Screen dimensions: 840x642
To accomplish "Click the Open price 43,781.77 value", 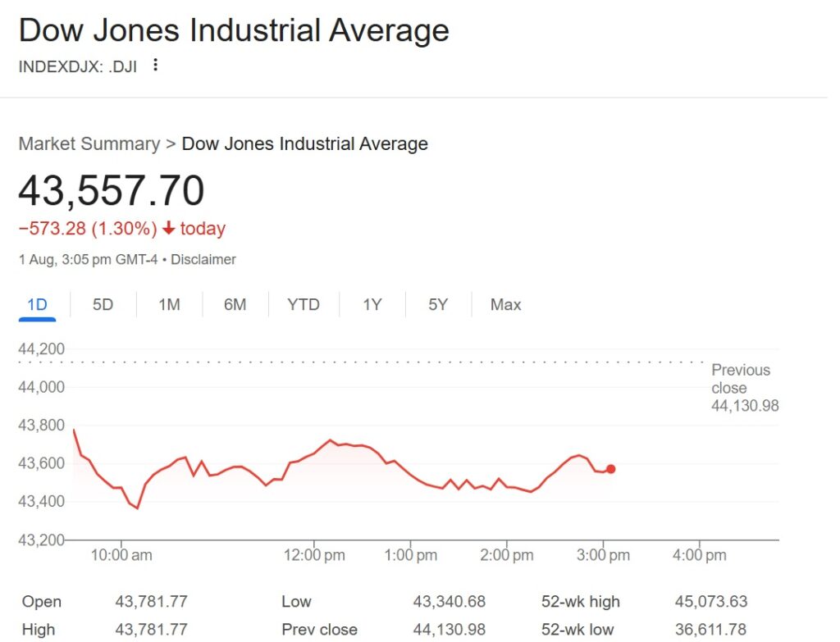I will pyautogui.click(x=151, y=601).
